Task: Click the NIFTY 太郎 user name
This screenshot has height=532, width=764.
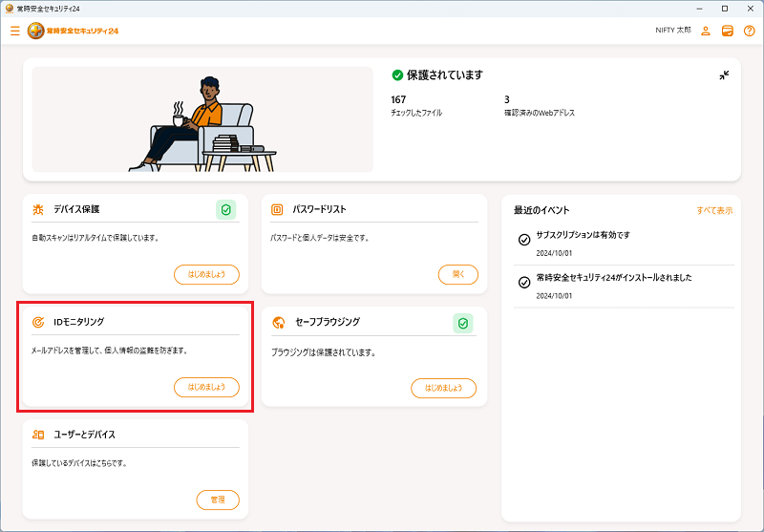Action: [x=672, y=31]
